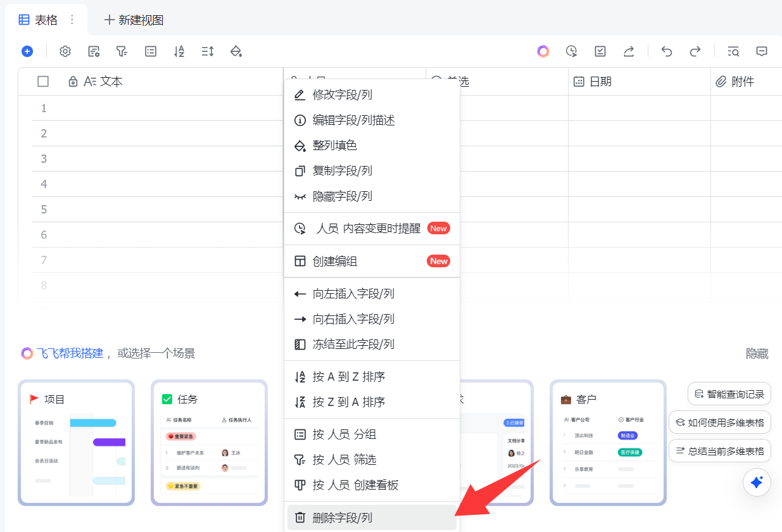
Task: Click the undo arrow icon
Action: [x=666, y=51]
